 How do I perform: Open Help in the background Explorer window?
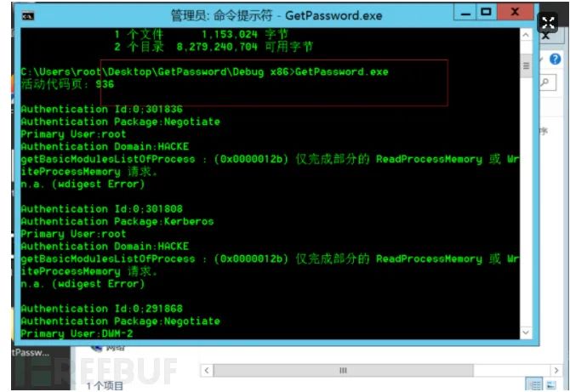point(555,59)
